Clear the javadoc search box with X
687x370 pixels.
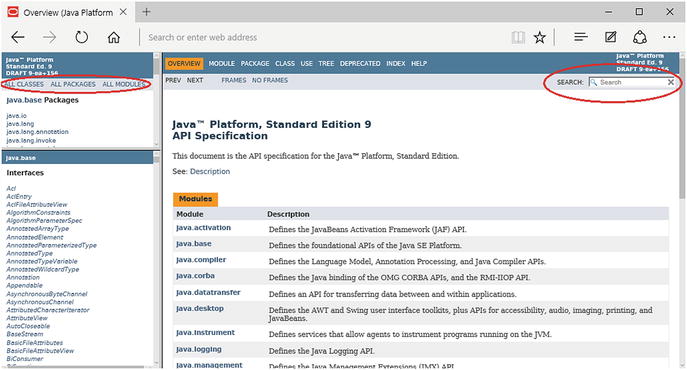coord(670,82)
